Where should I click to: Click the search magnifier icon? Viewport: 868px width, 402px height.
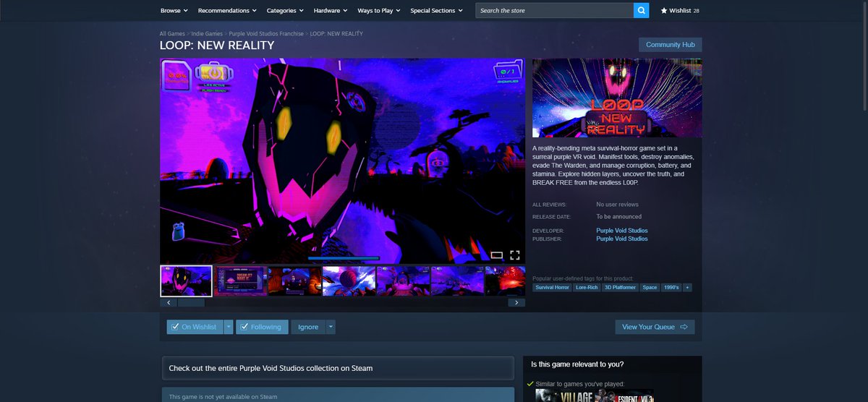point(642,11)
